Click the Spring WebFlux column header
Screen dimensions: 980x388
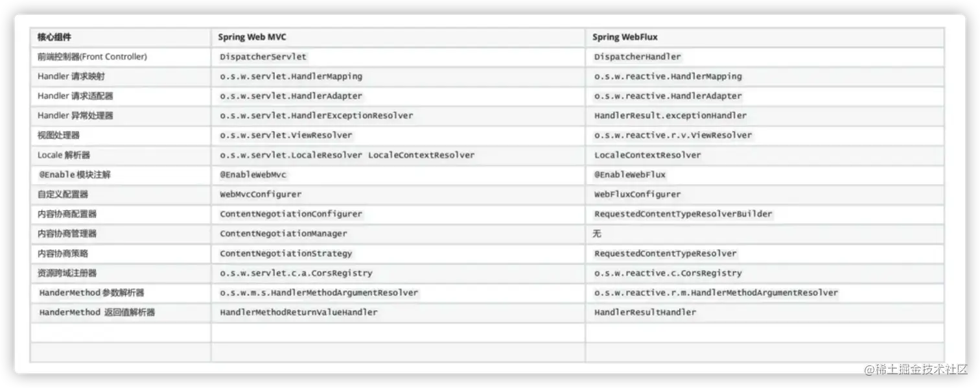(x=625, y=37)
